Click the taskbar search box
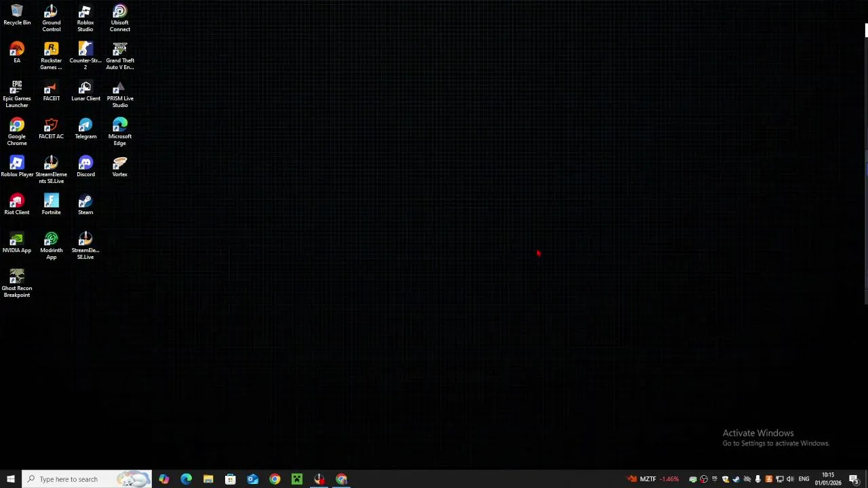Image resolution: width=868 pixels, height=488 pixels. tap(87, 479)
